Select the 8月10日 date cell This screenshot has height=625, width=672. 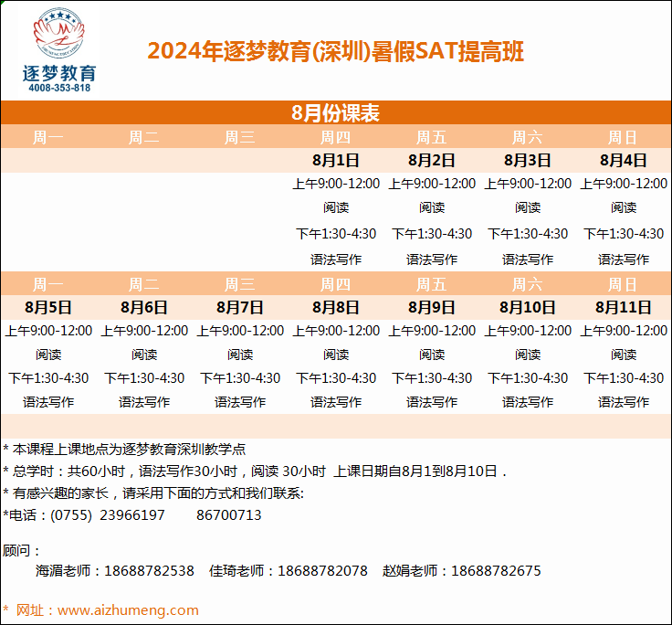coord(528,308)
